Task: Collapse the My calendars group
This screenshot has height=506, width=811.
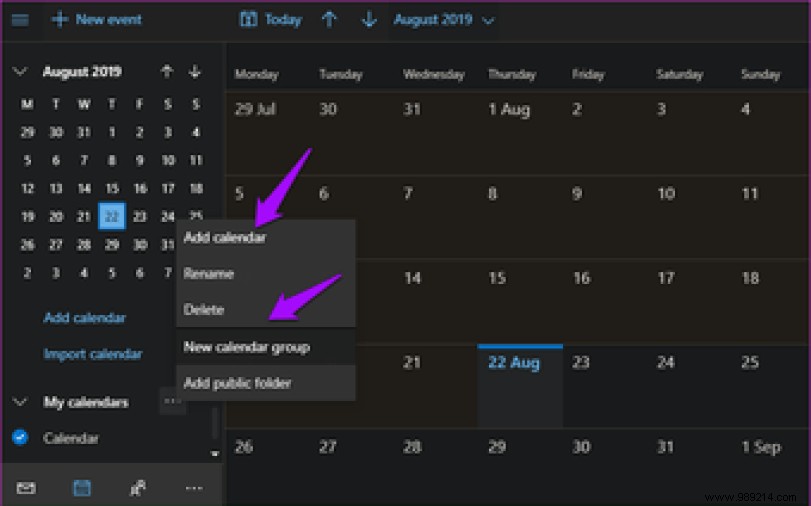Action: click(20, 401)
